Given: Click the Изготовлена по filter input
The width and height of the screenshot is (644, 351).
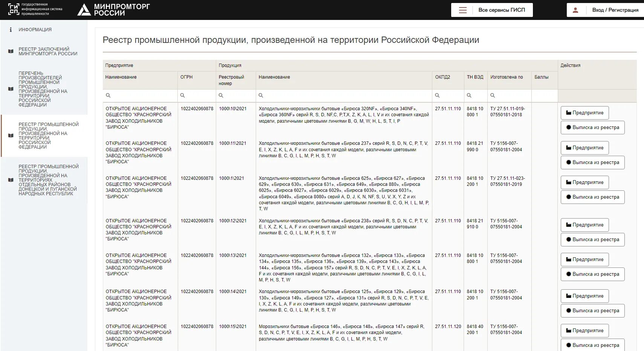Looking at the screenshot, I should click(510, 96).
